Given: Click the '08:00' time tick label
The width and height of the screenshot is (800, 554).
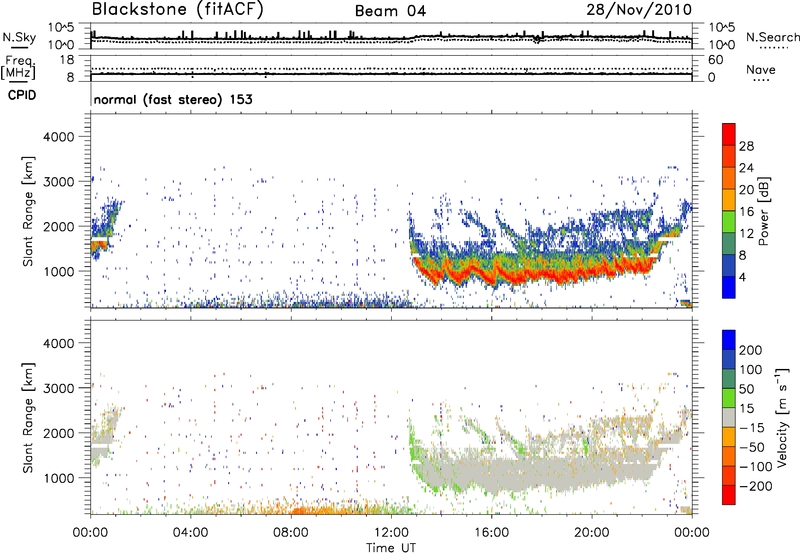Looking at the screenshot, I should [291, 533].
